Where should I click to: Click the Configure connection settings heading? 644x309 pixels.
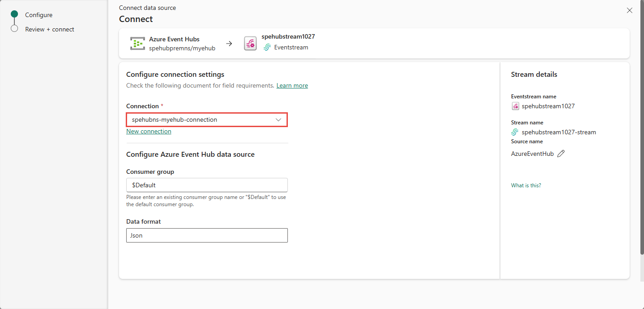coord(175,75)
